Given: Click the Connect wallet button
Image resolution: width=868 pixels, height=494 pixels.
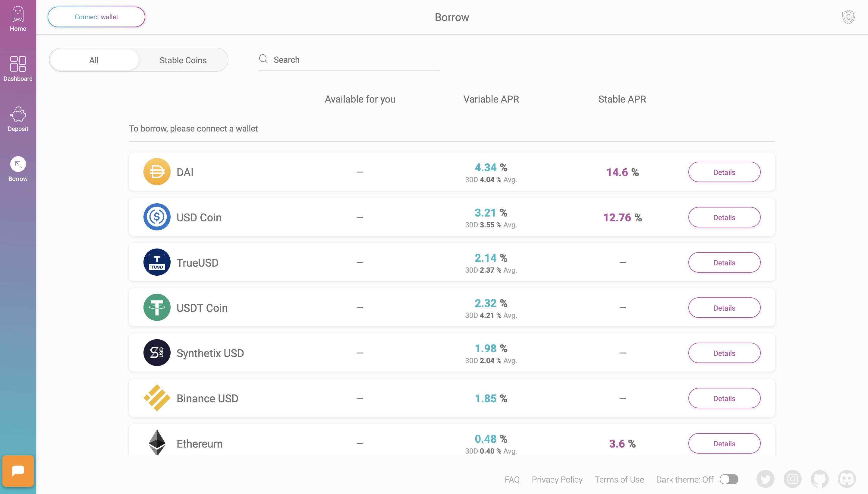Looking at the screenshot, I should [x=96, y=17].
